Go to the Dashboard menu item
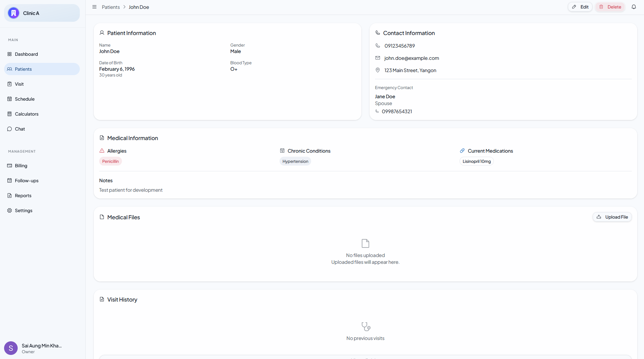Viewport: 644px width, 359px height. click(x=42, y=54)
